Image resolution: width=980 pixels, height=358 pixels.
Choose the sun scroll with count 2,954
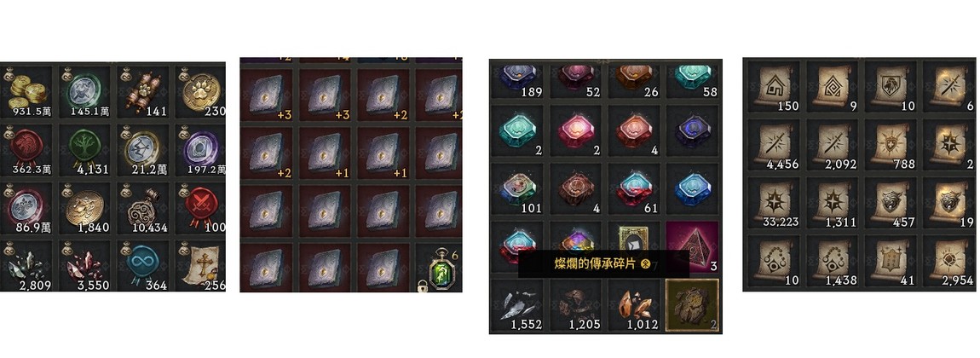point(948,261)
